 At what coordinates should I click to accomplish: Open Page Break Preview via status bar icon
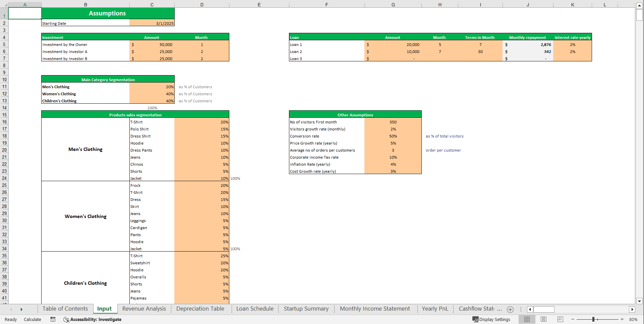[x=560, y=319]
